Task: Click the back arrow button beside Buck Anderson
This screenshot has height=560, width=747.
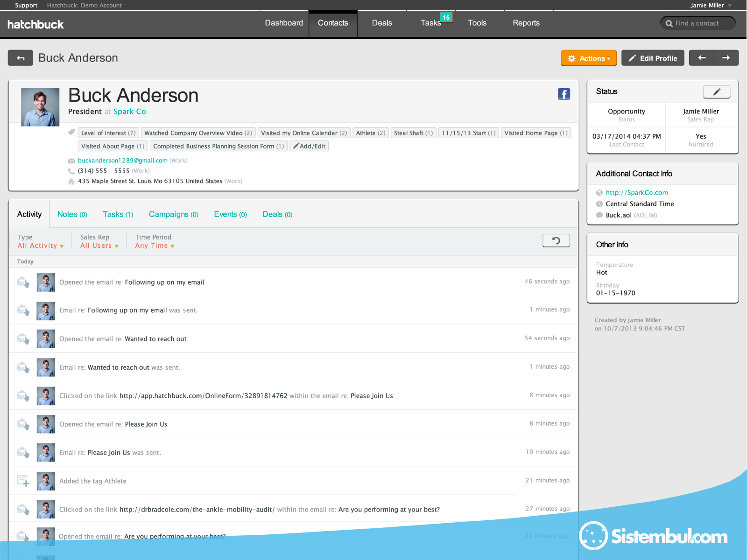Action: [x=20, y=58]
